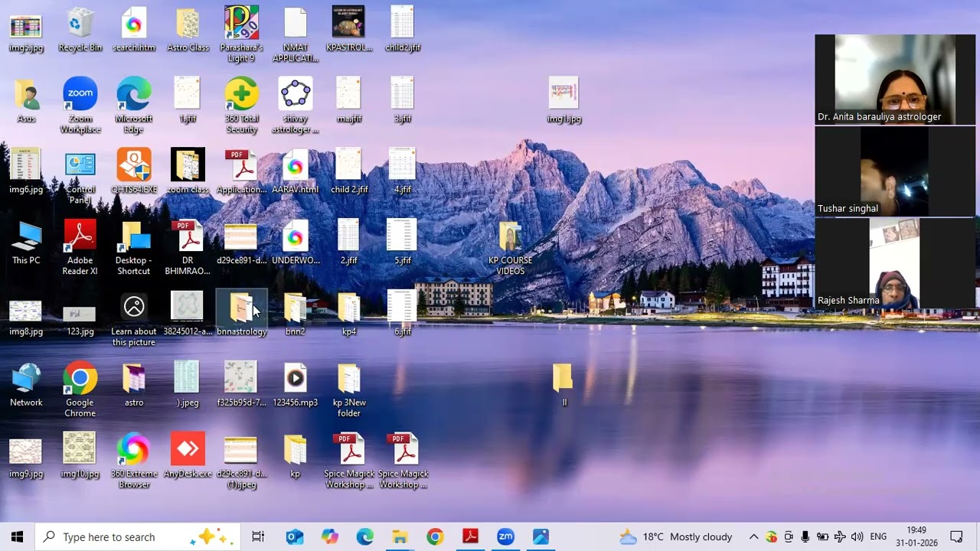Image resolution: width=980 pixels, height=551 pixels.
Task: Select the AnyDesk.exe desktop icon
Action: coord(188,456)
